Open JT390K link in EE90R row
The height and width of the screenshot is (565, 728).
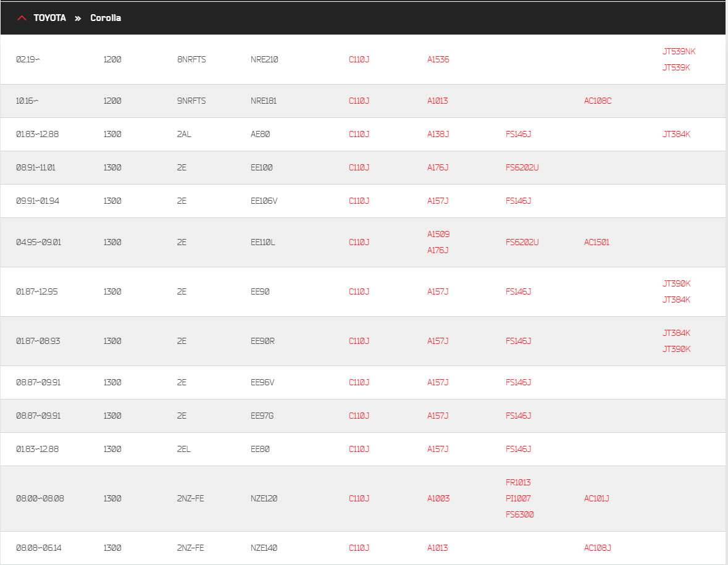pos(677,349)
